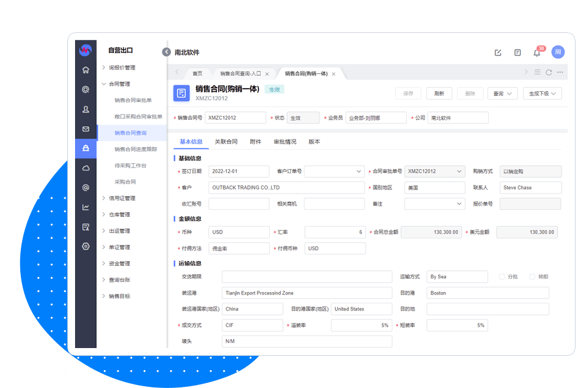
Task: Click the edit note icon in header
Action: (498, 52)
